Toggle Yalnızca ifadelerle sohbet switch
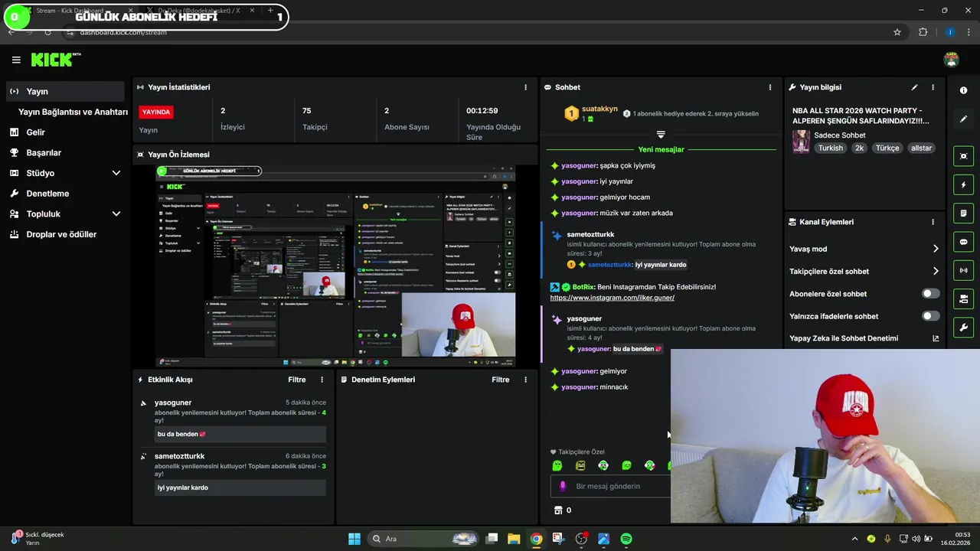980x551 pixels. (930, 316)
